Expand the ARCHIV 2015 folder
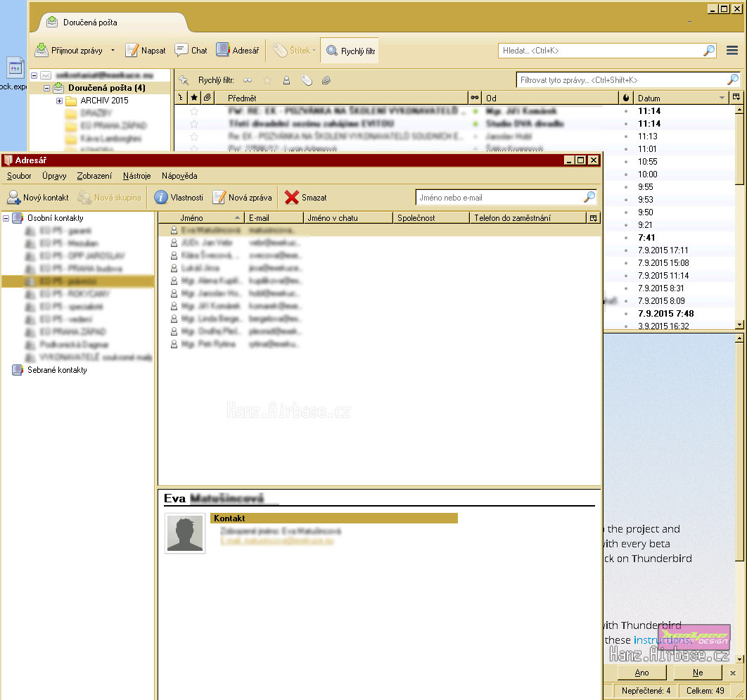Screen dimensions: 747x700 click(60, 101)
